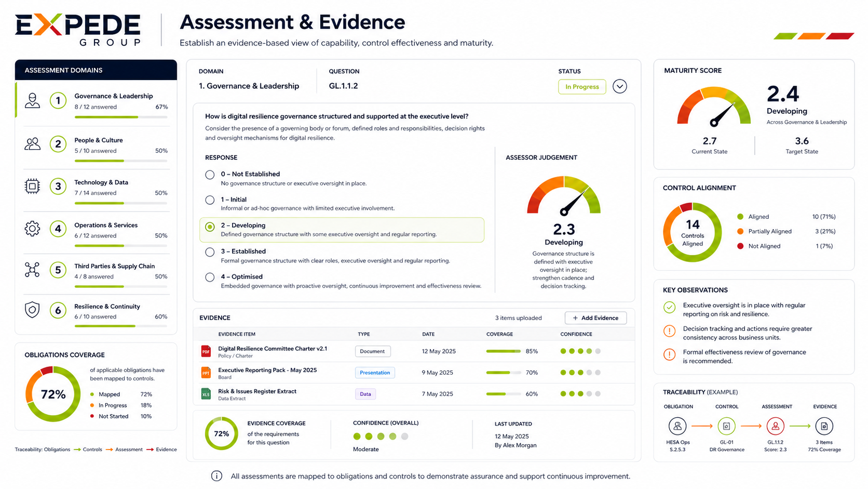Click the Not Started 10% legend entry

click(121, 416)
